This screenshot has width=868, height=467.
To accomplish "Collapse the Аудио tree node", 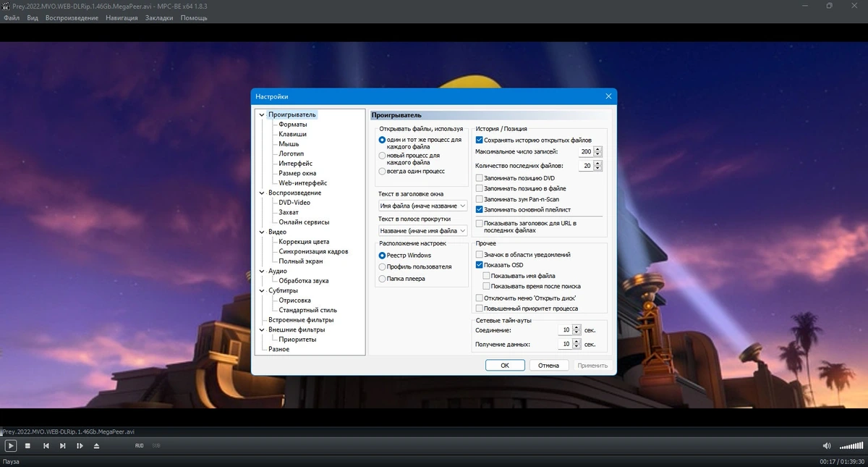I will [x=263, y=271].
